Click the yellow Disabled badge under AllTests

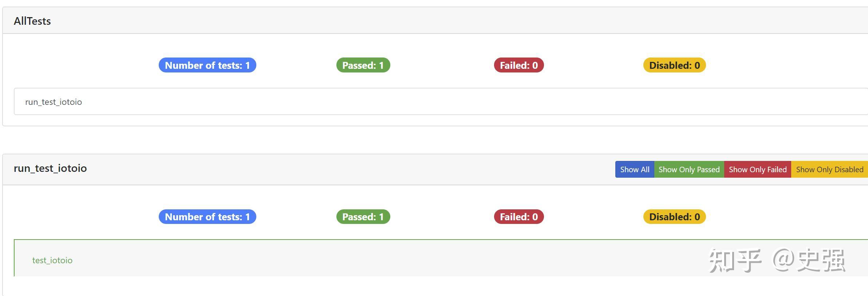pos(674,65)
